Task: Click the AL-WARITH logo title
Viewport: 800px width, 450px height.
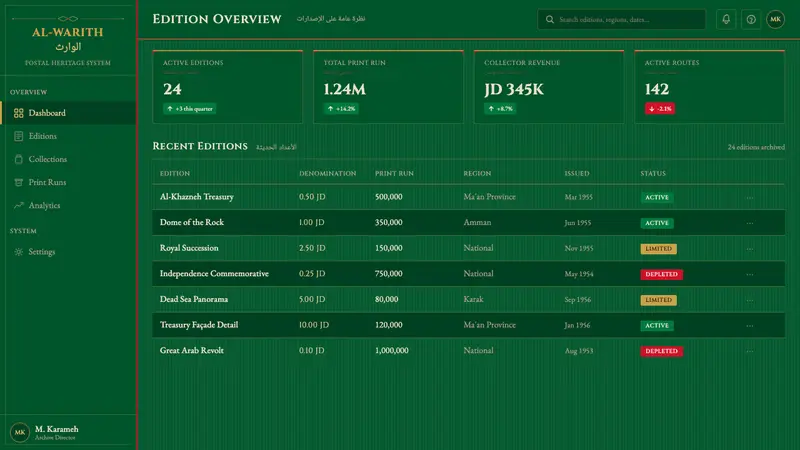Action: [x=68, y=32]
